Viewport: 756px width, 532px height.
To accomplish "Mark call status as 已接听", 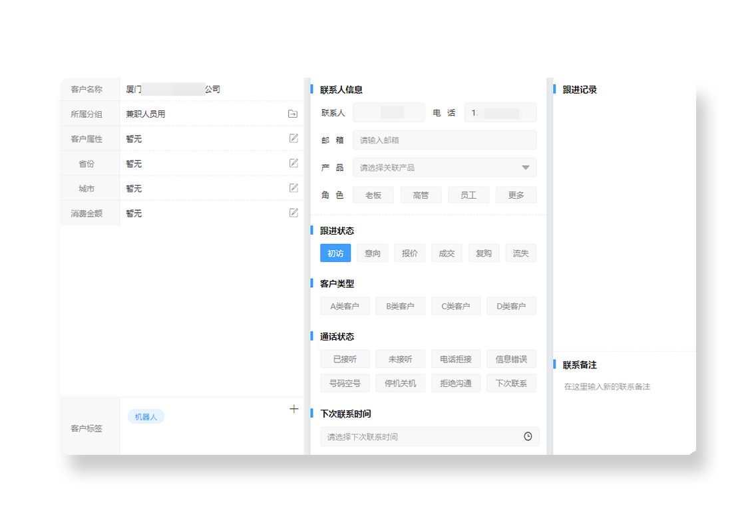I will [x=345, y=359].
